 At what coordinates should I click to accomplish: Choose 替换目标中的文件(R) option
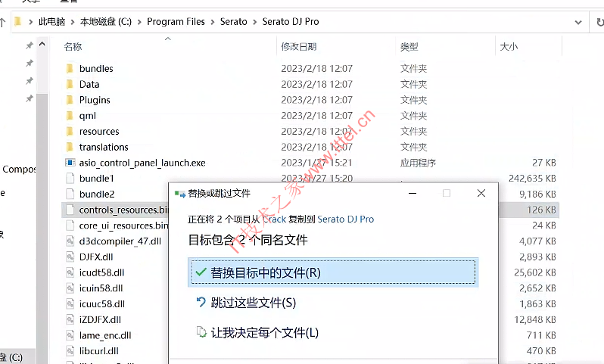pyautogui.click(x=333, y=272)
